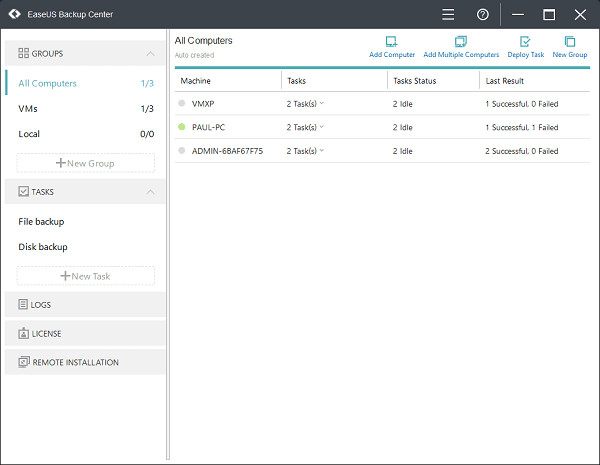Click the Deploy Task label
The image size is (600, 465).
[x=526, y=55]
